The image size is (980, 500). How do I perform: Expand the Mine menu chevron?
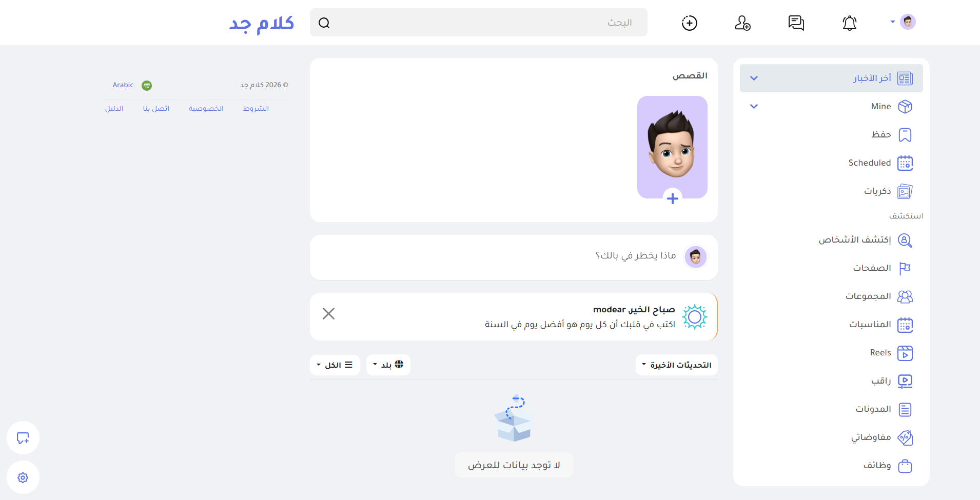pos(754,106)
